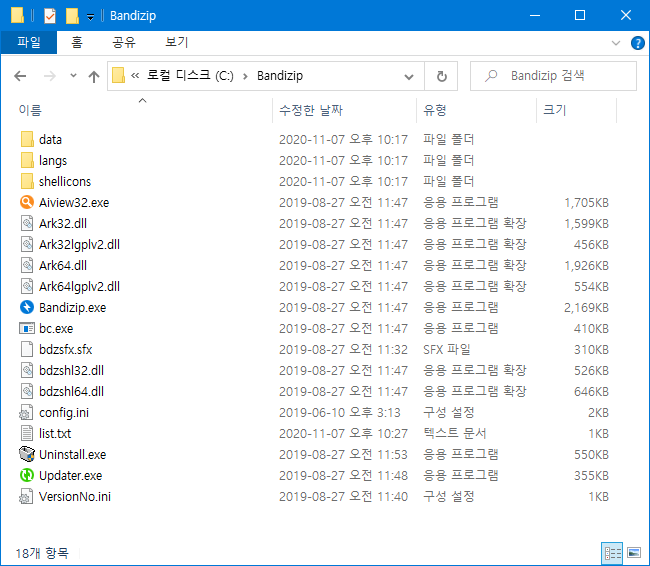Expand the hidden path chevron in address bar
650x566 pixels.
click(x=135, y=76)
